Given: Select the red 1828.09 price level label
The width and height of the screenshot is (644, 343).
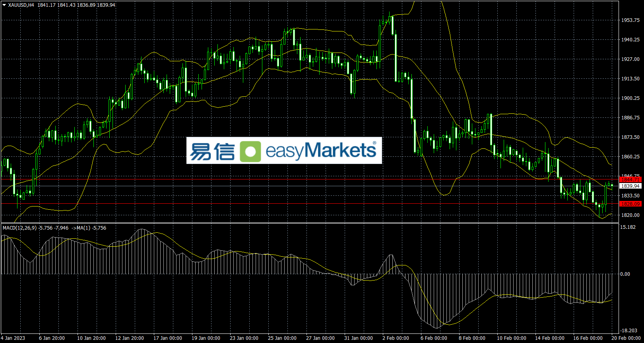Looking at the screenshot, I should tap(630, 204).
